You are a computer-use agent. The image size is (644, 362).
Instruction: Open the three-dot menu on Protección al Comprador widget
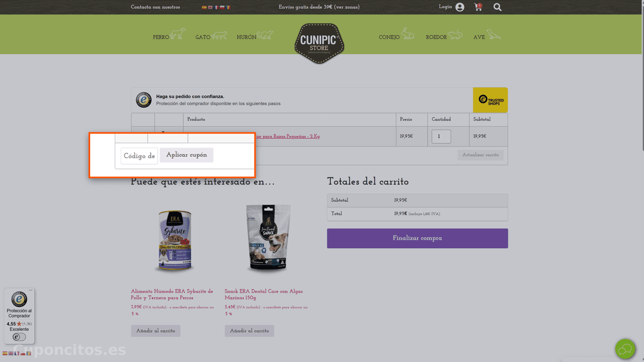(x=31, y=291)
